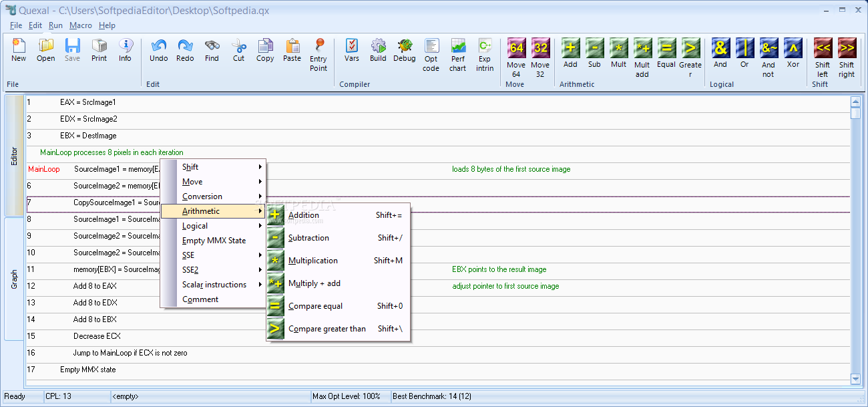This screenshot has width=868, height=407.
Task: Copy the selection via toolbar
Action: click(x=265, y=50)
